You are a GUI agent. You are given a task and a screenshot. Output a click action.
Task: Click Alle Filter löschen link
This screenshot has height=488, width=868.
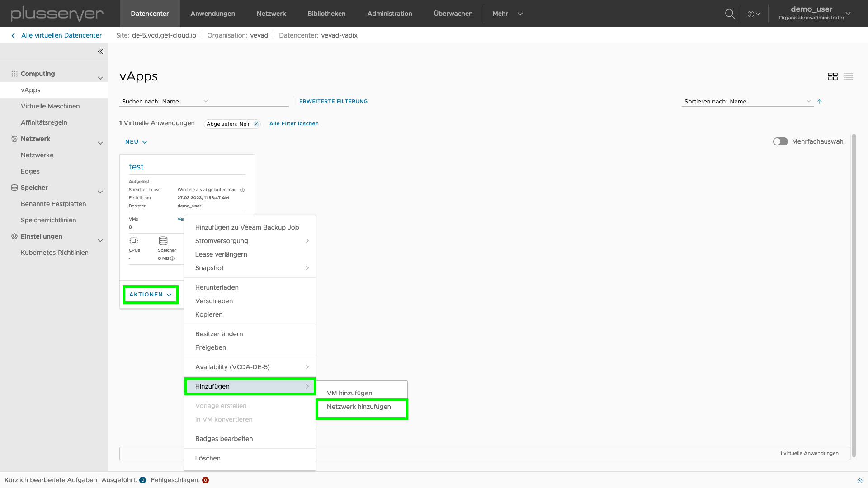coord(294,123)
